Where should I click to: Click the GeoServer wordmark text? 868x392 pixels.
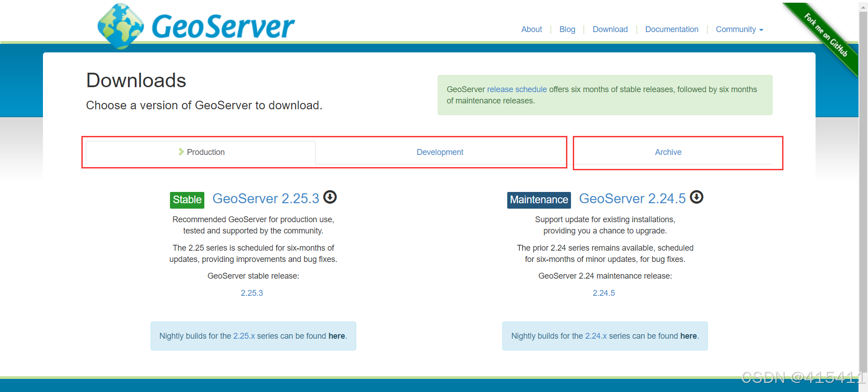pyautogui.click(x=223, y=26)
